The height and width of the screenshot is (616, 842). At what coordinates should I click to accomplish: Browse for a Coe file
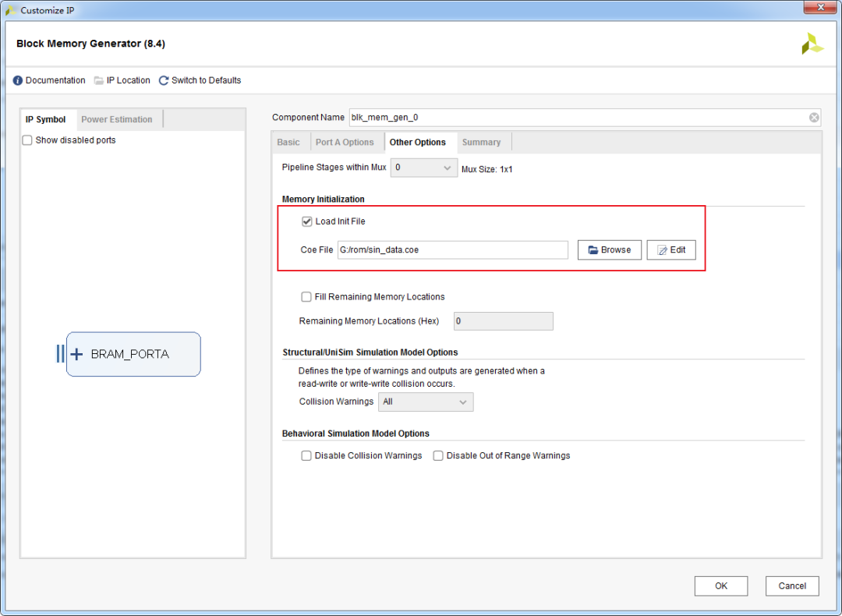(610, 250)
